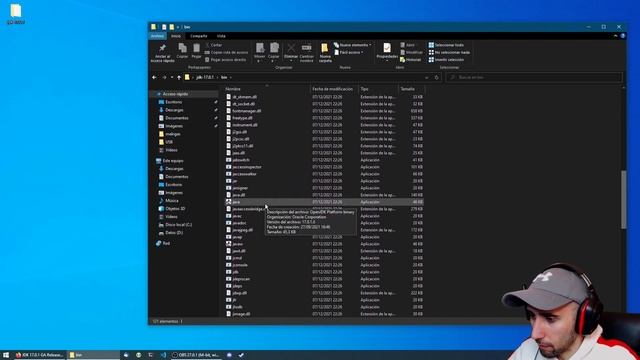Open the Archivo ribbon tab
The height and width of the screenshot is (360, 640).
click(x=157, y=36)
